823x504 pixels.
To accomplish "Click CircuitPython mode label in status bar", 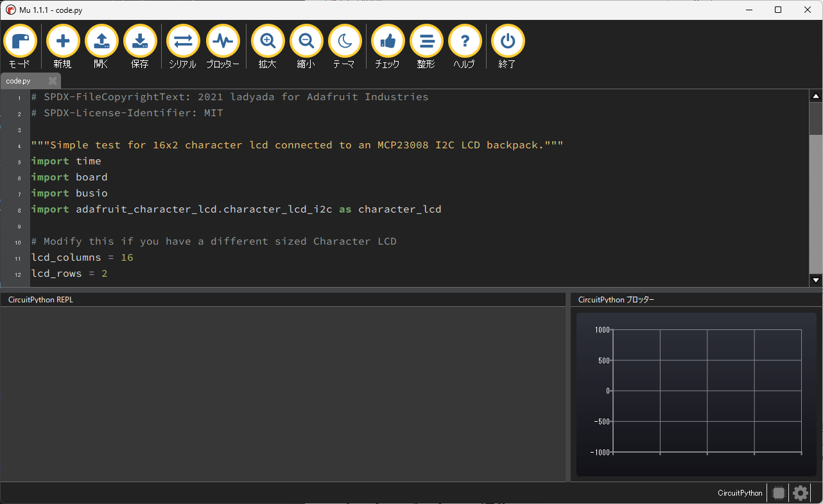I will click(740, 493).
